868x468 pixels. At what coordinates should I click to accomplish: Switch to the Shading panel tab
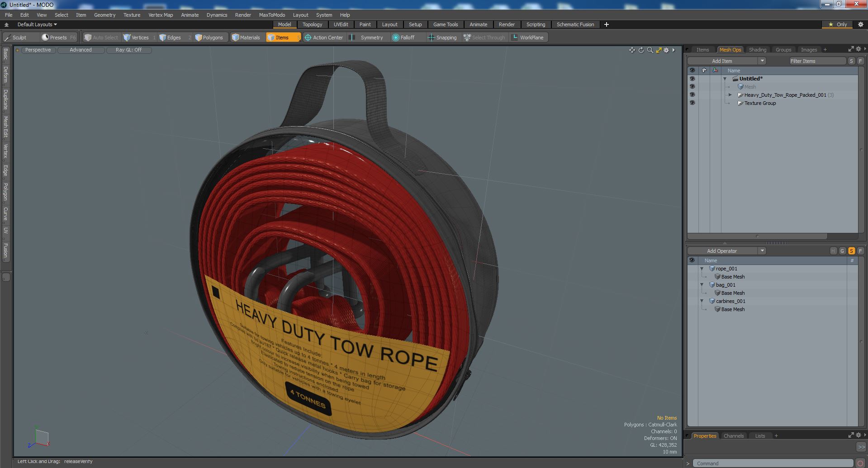pyautogui.click(x=757, y=50)
